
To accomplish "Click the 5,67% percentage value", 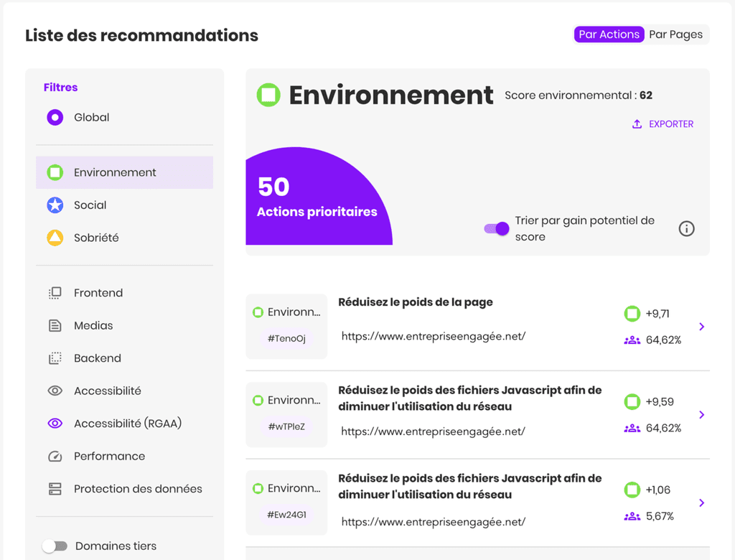I will tap(660, 516).
